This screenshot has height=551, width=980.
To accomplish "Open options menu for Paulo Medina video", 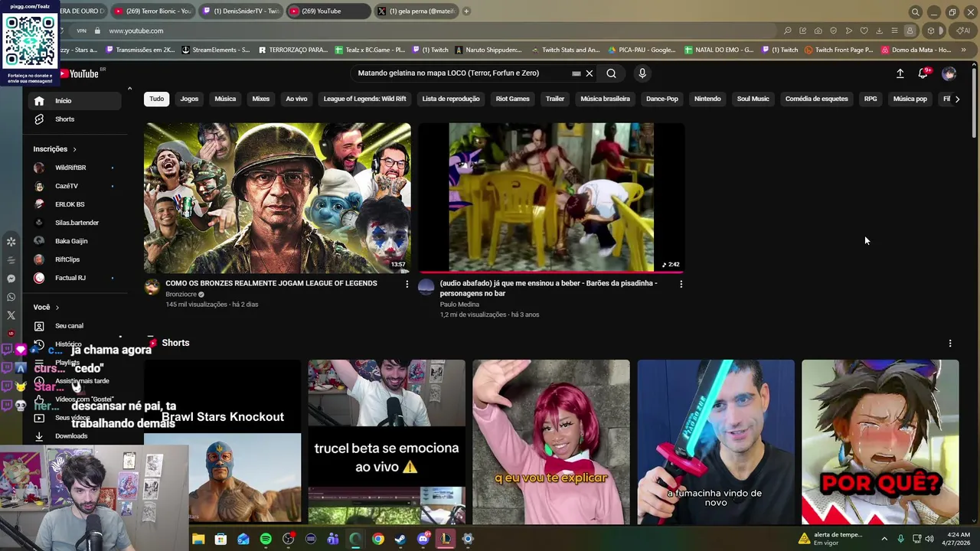I will pos(681,284).
